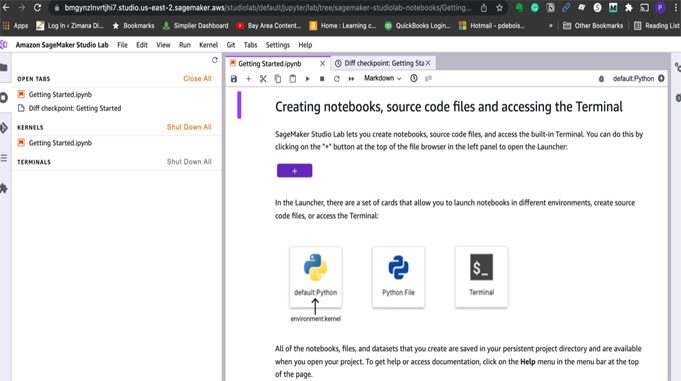Close the Diff checkpoint tab
Image resolution: width=681 pixels, height=381 pixels.
point(428,63)
